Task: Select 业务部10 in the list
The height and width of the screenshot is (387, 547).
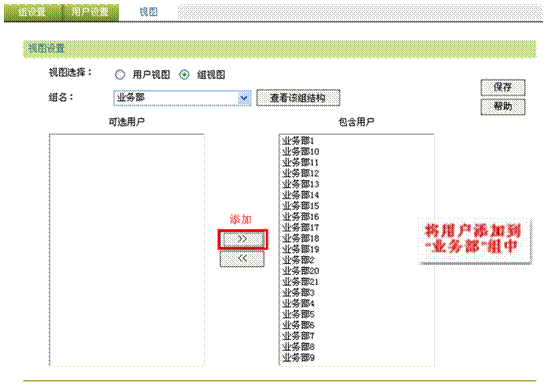Action: [301, 152]
